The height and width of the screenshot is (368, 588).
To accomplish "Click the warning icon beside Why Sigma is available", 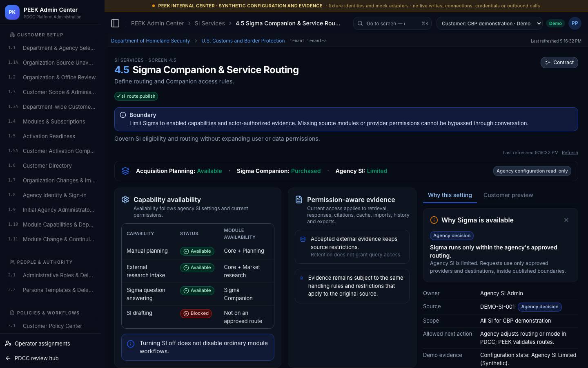I will [x=434, y=220].
